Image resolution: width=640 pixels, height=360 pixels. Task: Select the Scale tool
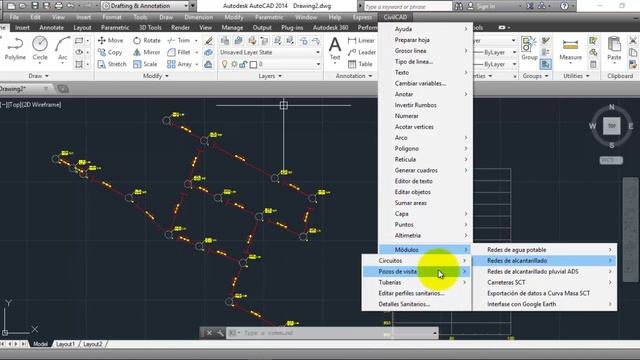click(145, 64)
